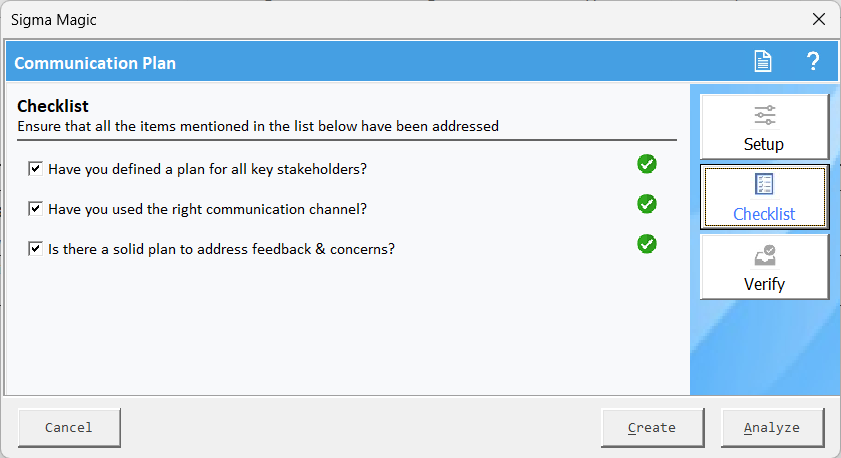Click the Setup sliders icon
841x458 pixels.
click(764, 115)
